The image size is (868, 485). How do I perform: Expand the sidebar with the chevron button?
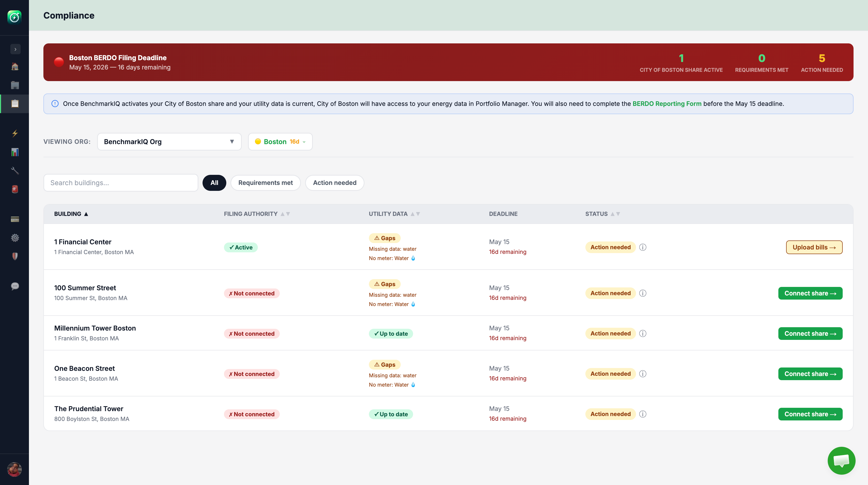click(x=15, y=49)
